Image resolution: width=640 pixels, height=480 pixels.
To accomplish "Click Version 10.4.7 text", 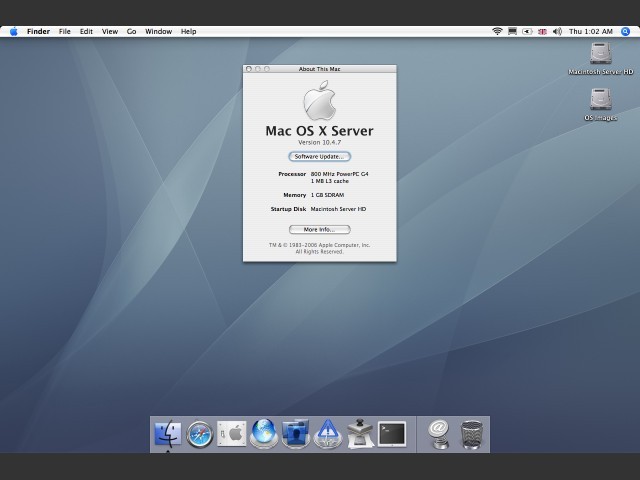I will pos(320,142).
